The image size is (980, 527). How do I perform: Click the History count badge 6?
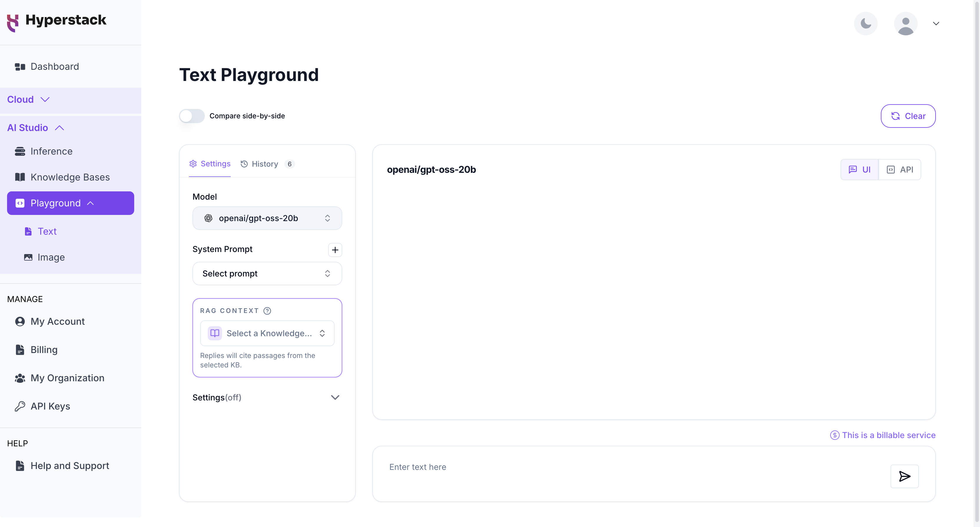(290, 164)
